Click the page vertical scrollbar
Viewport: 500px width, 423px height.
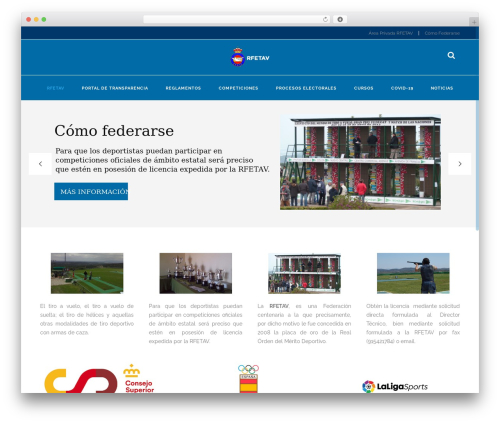point(477,165)
